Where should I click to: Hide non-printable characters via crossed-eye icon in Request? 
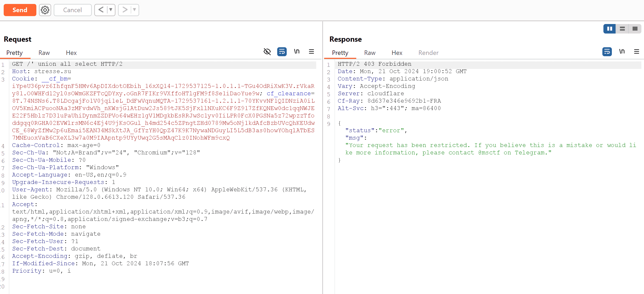[x=267, y=51]
